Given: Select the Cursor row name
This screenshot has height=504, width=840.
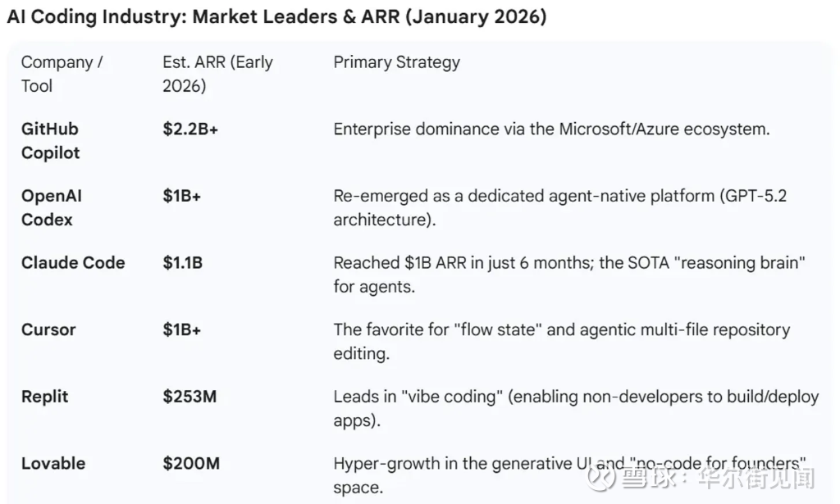Looking at the screenshot, I should point(48,330).
